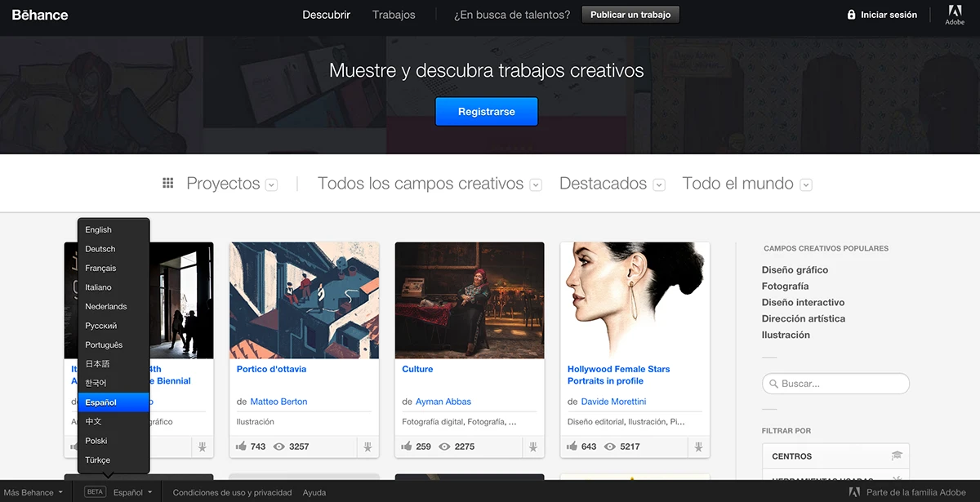Click the lock icon next to Iniciar sesión
The width and height of the screenshot is (980, 502).
tap(852, 15)
